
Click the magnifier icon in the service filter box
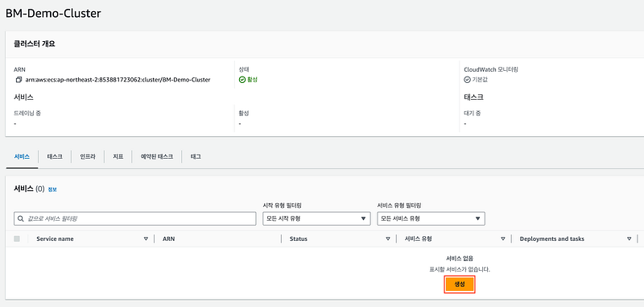(x=21, y=218)
